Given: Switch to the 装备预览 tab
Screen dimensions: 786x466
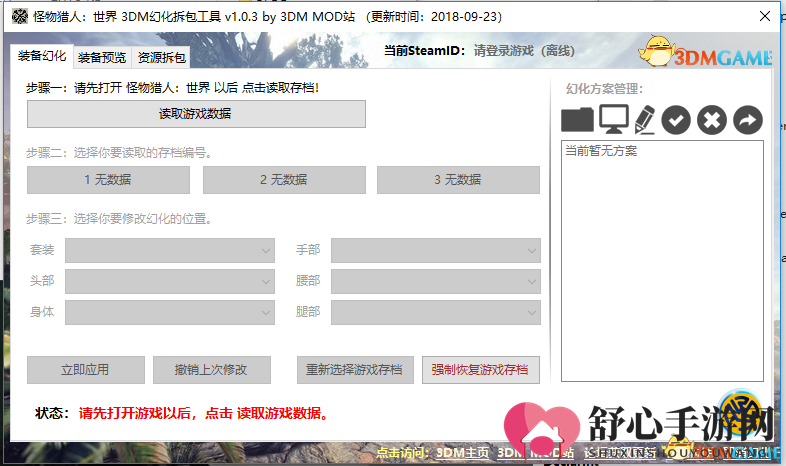Looking at the screenshot, I should pos(102,58).
